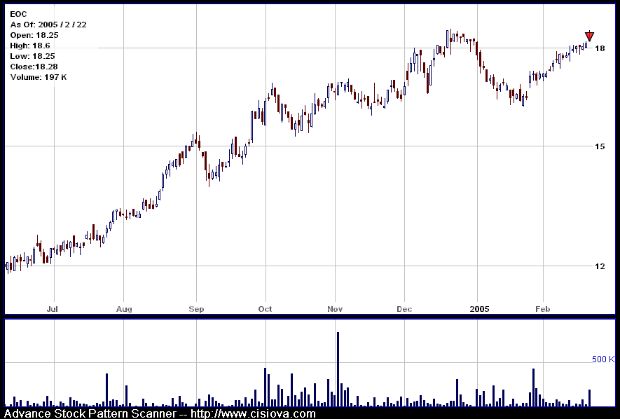Click the 'As Of: 2005 / 2 / 22' date
Image resolution: width=620 pixels, height=419 pixels.
48,25
